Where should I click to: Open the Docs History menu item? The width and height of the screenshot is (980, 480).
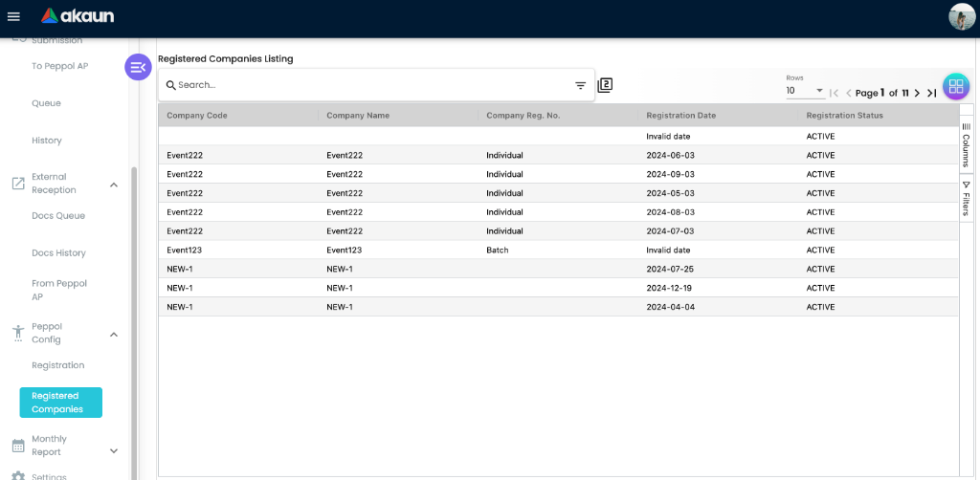point(58,252)
